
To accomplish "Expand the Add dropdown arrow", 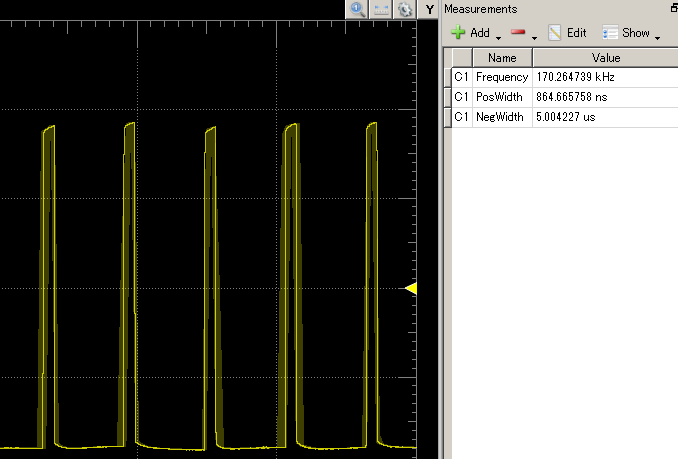I will point(498,38).
